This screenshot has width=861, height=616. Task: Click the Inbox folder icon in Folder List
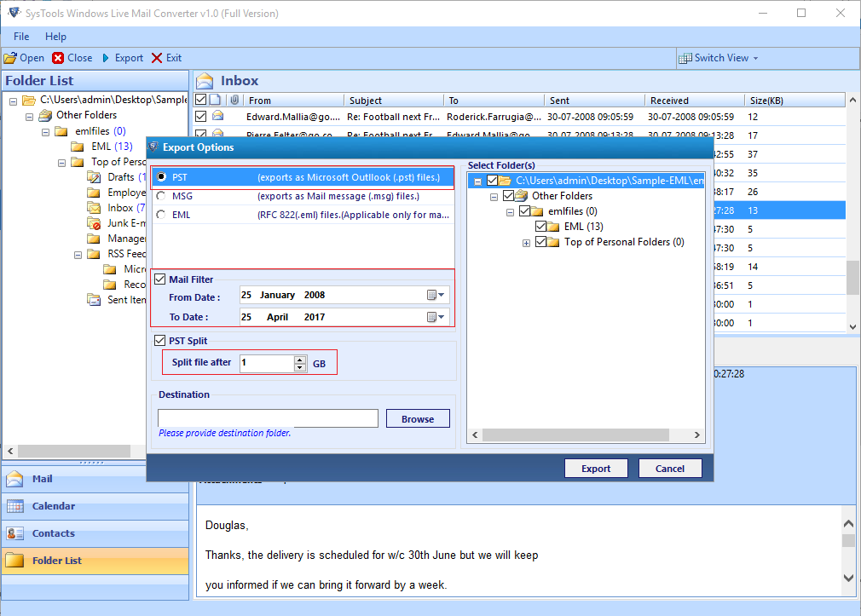94,208
